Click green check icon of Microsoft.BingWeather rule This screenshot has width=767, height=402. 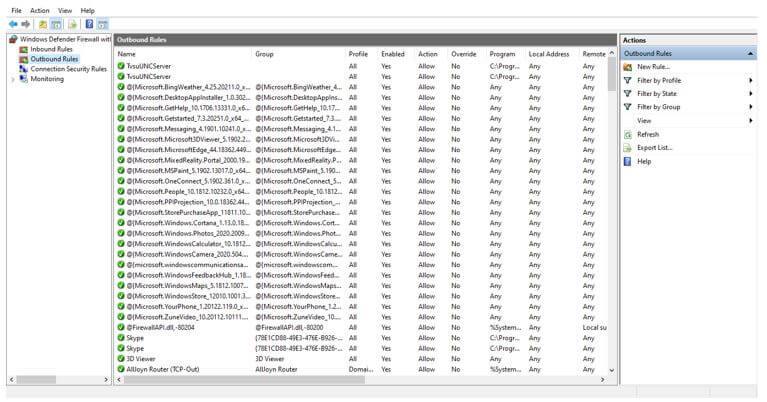pyautogui.click(x=121, y=87)
